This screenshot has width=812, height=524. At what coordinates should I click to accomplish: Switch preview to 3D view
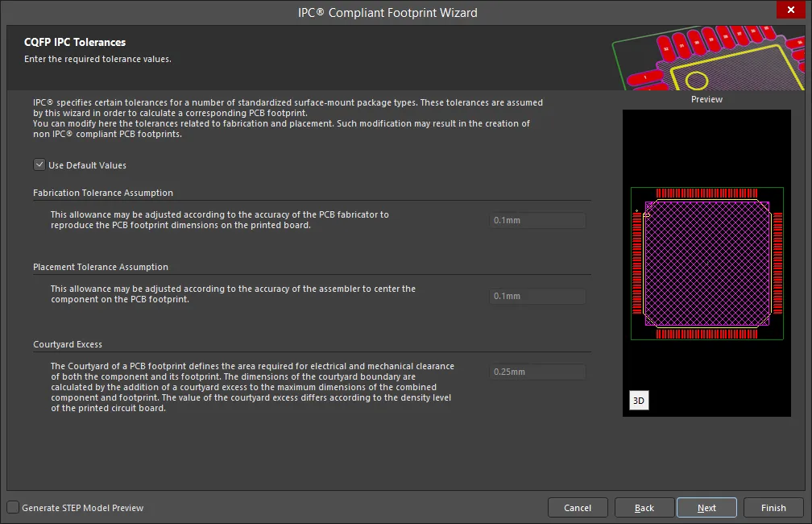point(639,401)
